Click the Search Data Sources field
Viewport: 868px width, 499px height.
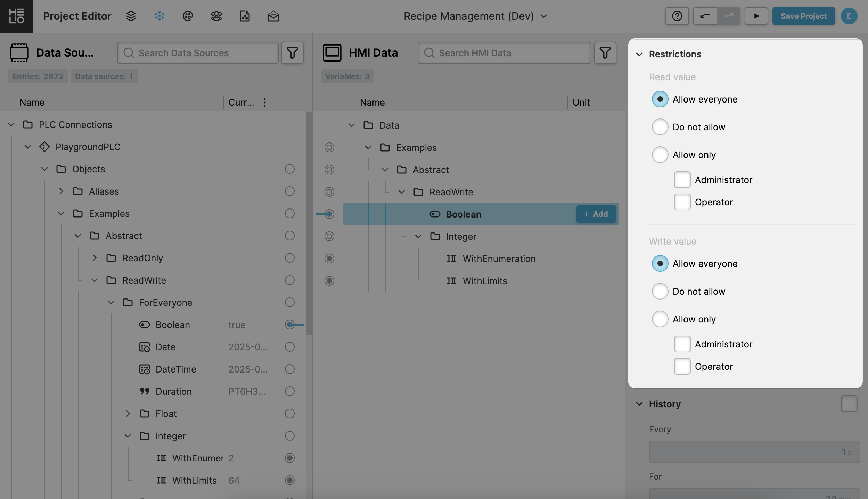click(x=198, y=53)
